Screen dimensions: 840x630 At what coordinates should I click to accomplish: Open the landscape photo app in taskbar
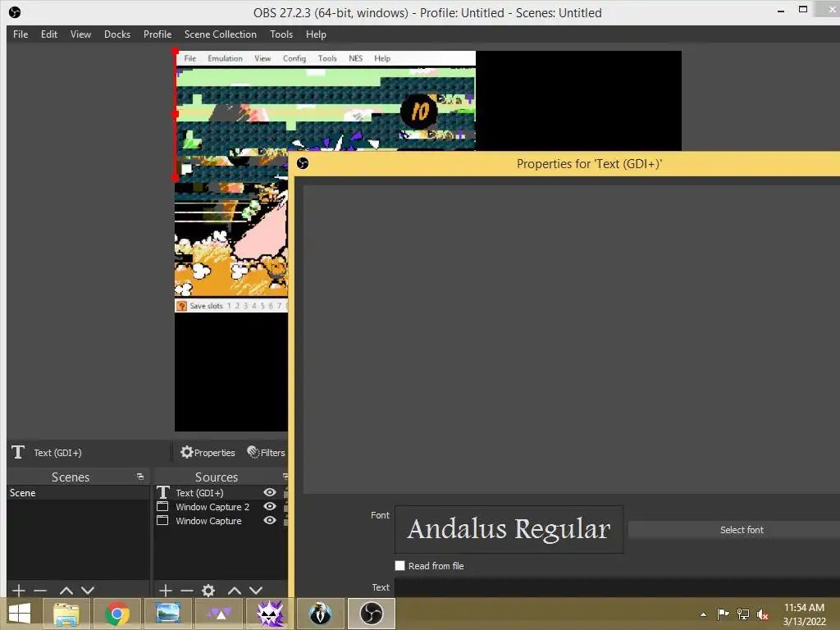point(167,614)
